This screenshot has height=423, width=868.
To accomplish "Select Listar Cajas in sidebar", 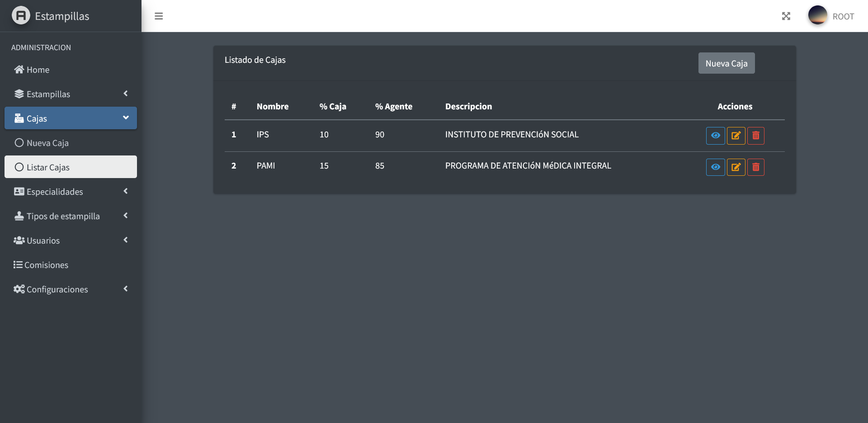I will pos(48,167).
